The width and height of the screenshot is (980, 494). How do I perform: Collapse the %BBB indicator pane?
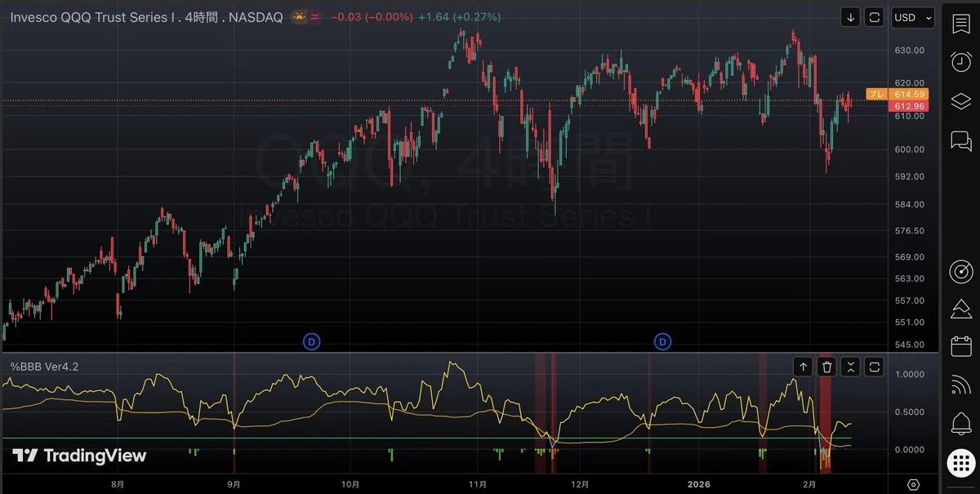point(851,367)
